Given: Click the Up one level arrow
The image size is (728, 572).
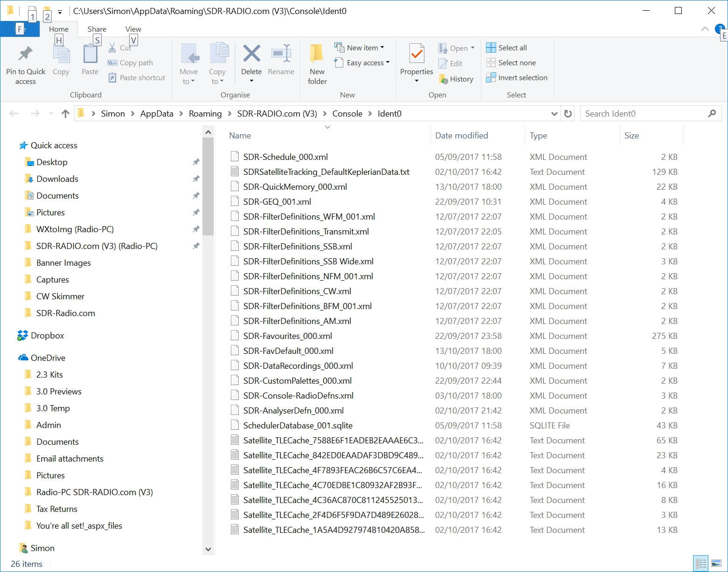Looking at the screenshot, I should click(x=65, y=114).
